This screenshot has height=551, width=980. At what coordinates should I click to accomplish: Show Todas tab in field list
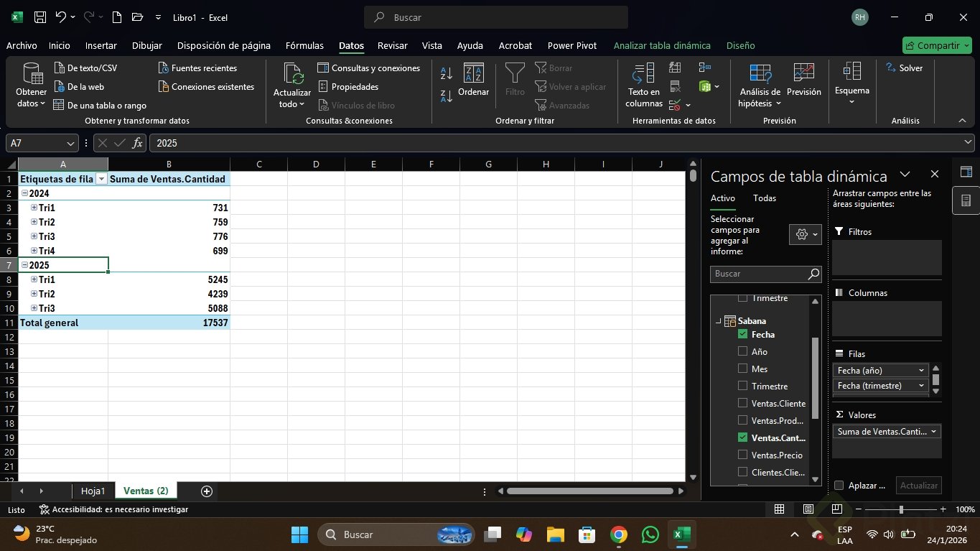(x=765, y=198)
